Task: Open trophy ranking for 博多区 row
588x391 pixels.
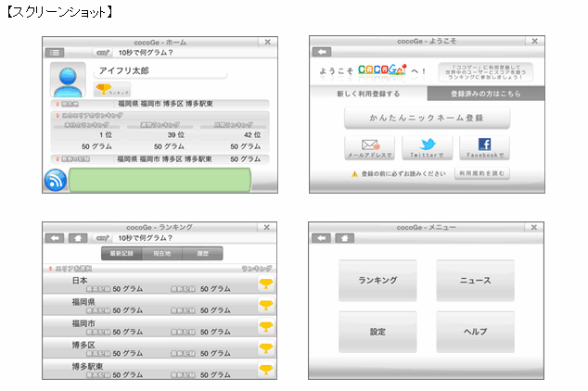Action: pos(266,348)
